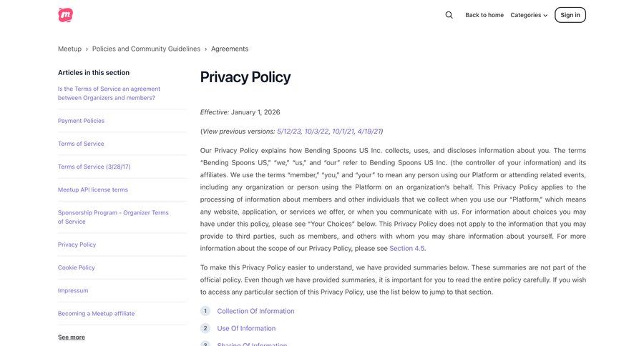Click the 'Effective: January 1, 2026' text

[240, 112]
